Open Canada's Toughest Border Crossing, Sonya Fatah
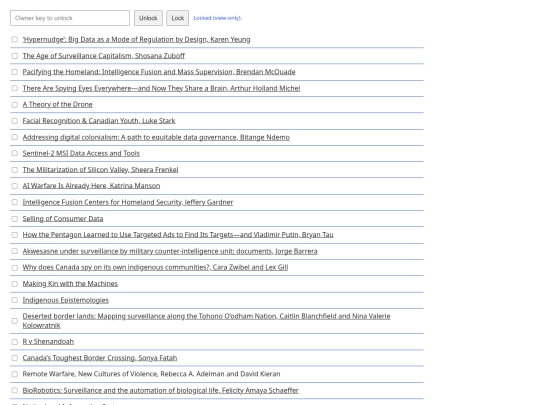The height and width of the screenshot is (405, 540). coord(100,358)
